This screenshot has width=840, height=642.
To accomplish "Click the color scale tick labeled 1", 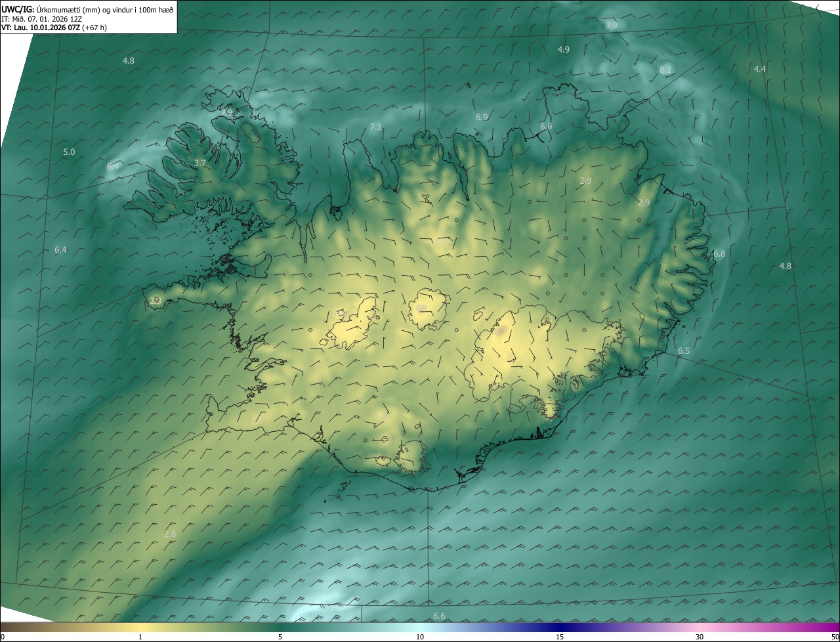I will [x=140, y=637].
